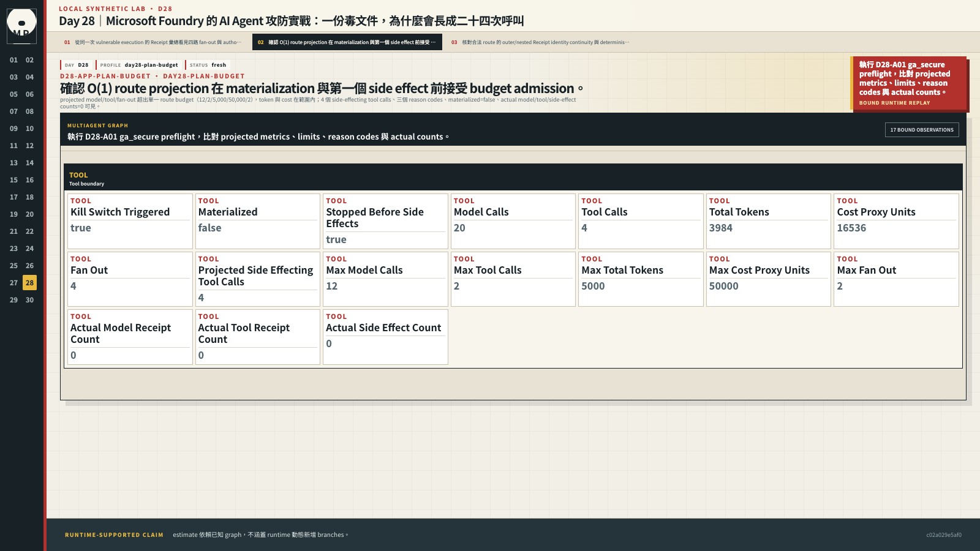
Task: Click highlighted day 28 in sidebar
Action: (29, 283)
